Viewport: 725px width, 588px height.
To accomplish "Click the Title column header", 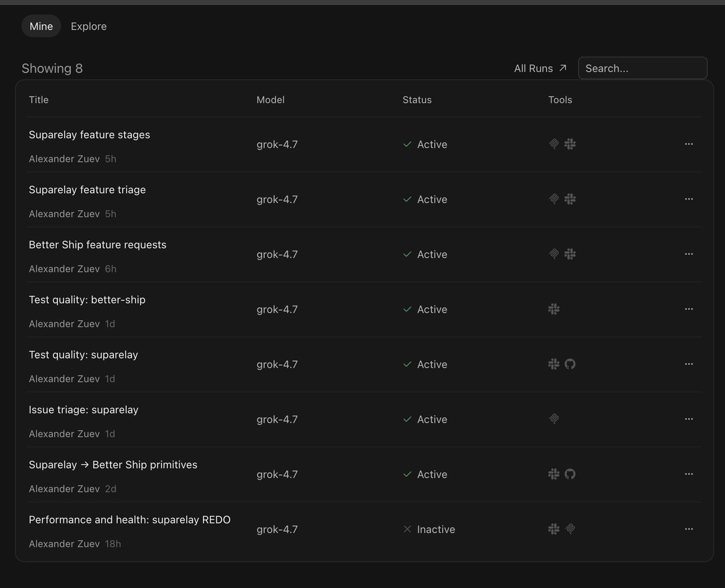I will click(x=39, y=100).
